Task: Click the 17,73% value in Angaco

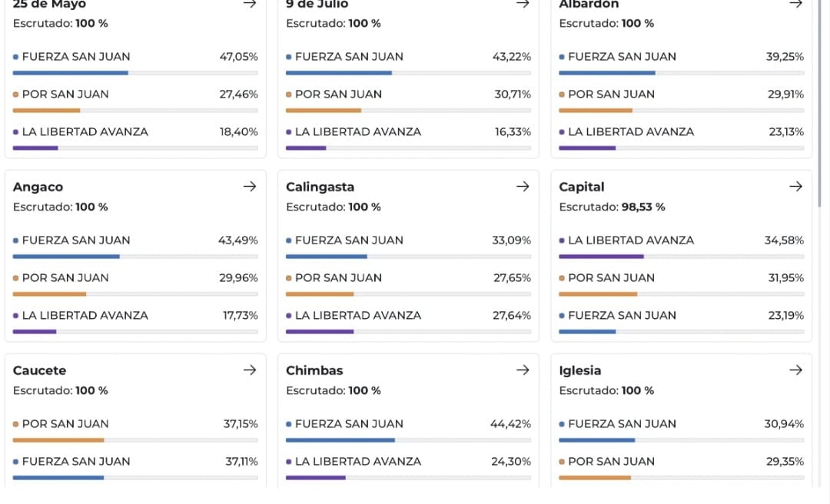Action: (x=241, y=316)
